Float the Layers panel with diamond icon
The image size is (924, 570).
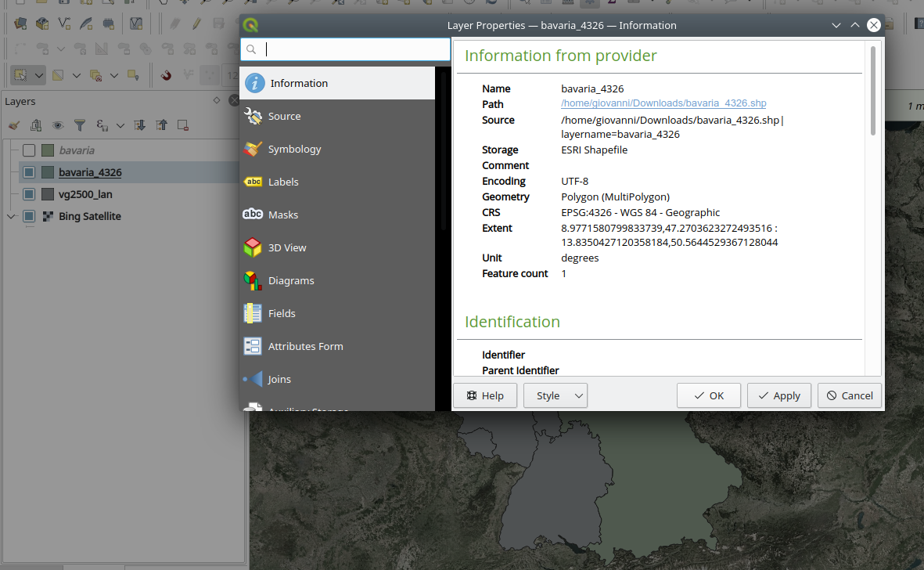click(x=217, y=100)
